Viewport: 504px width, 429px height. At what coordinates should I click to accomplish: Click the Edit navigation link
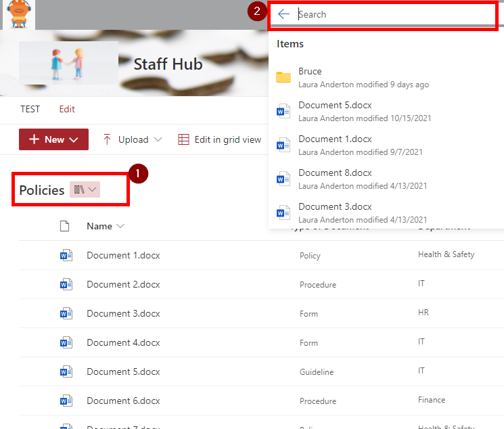(67, 109)
